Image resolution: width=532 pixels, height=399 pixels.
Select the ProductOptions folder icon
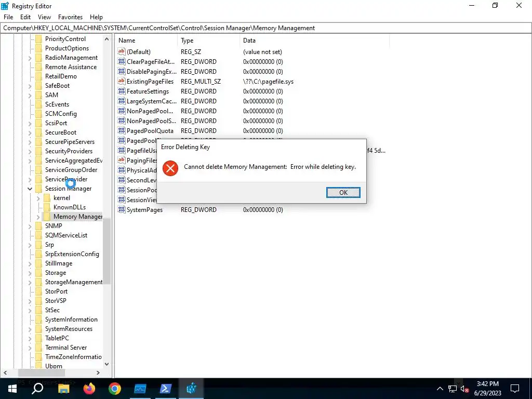tap(38, 48)
